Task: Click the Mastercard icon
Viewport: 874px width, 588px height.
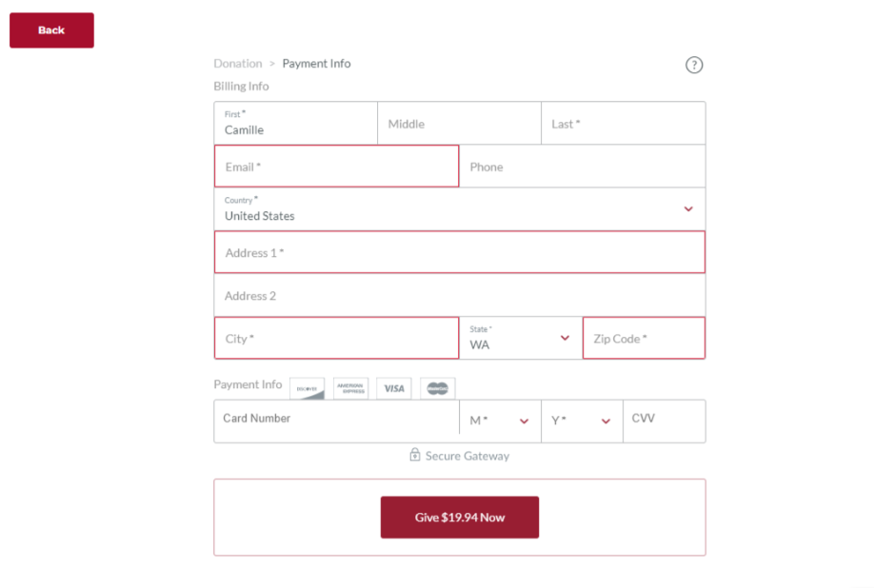Action: [438, 388]
